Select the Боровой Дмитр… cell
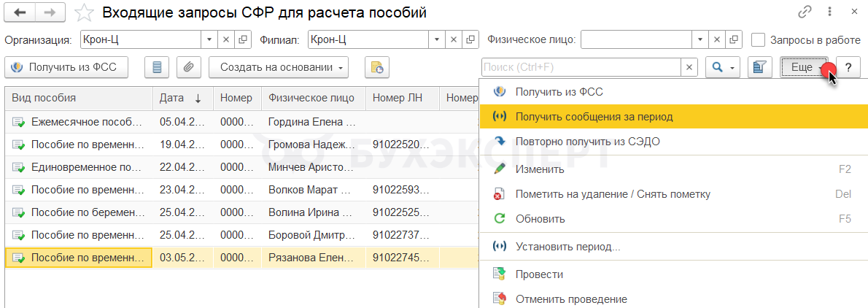Image resolution: width=868 pixels, height=308 pixels. pyautogui.click(x=314, y=235)
